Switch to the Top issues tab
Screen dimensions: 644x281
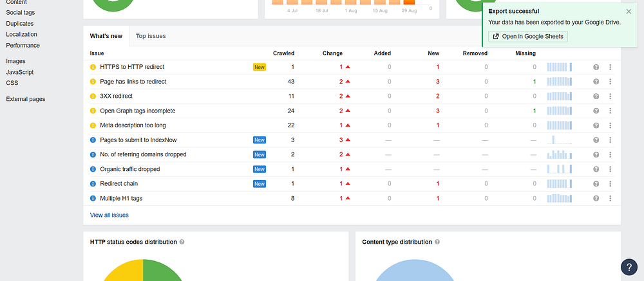click(151, 36)
